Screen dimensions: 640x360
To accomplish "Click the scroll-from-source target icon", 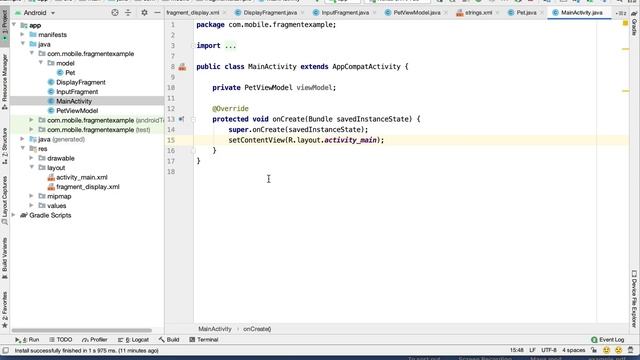I will tap(115, 13).
